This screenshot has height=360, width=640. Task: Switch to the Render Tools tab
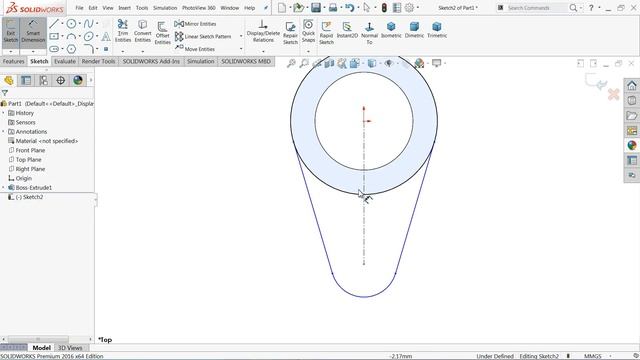pyautogui.click(x=98, y=61)
